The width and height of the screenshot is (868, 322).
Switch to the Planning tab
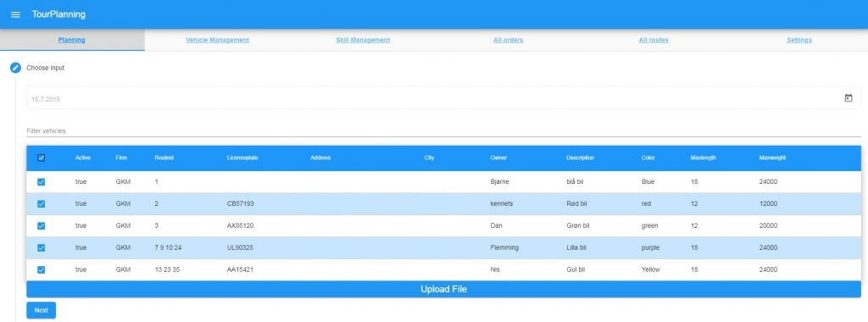[x=72, y=40]
